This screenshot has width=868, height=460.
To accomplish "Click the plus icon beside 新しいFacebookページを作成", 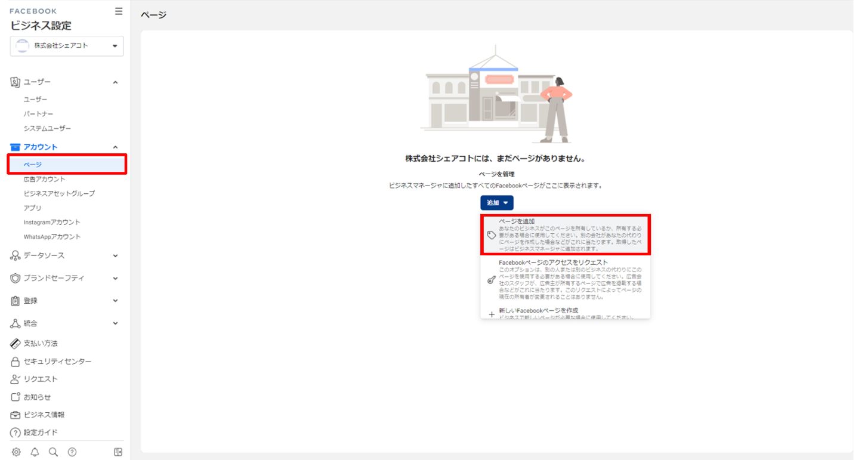I will pos(492,314).
